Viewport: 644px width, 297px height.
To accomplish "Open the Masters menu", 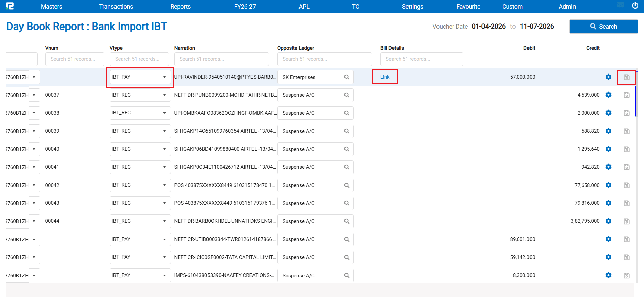I will [51, 7].
